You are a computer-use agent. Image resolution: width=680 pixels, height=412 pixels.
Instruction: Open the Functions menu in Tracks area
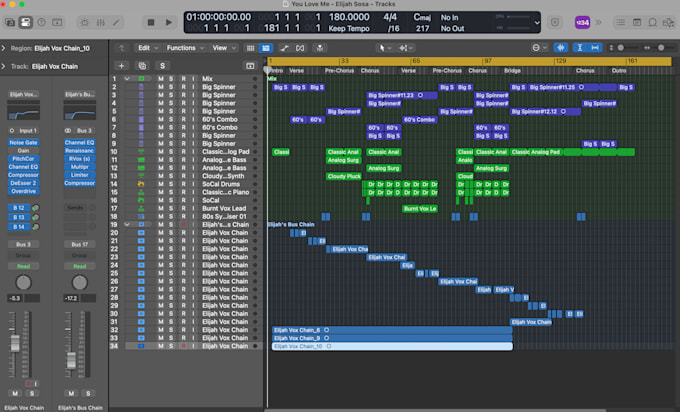185,48
